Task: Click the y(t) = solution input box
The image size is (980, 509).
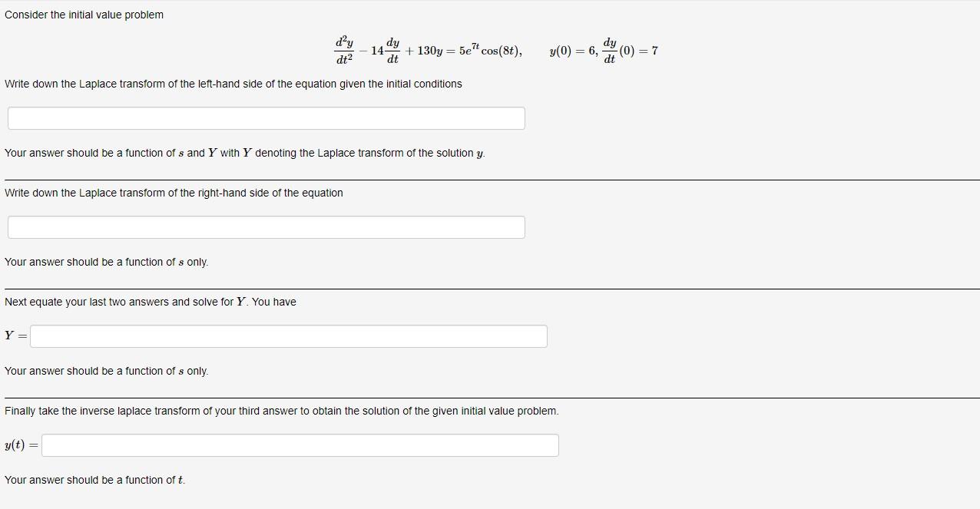Action: tap(300, 445)
